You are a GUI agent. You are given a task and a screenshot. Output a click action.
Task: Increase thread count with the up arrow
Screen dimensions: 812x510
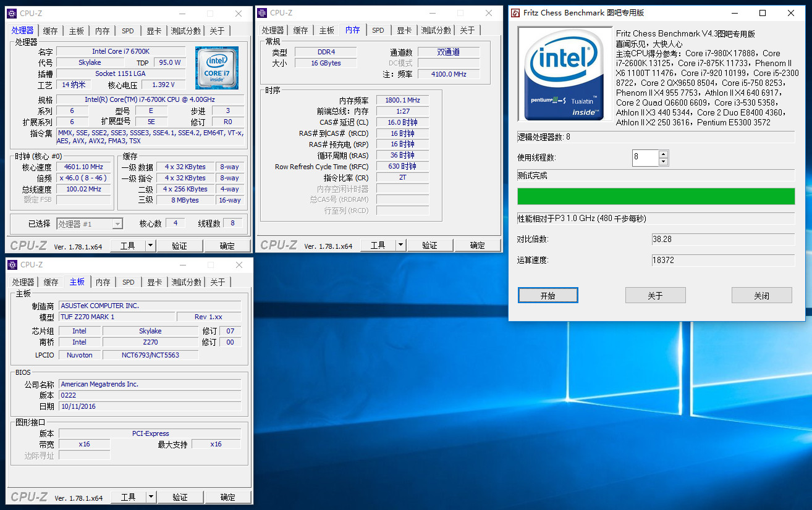(663, 154)
